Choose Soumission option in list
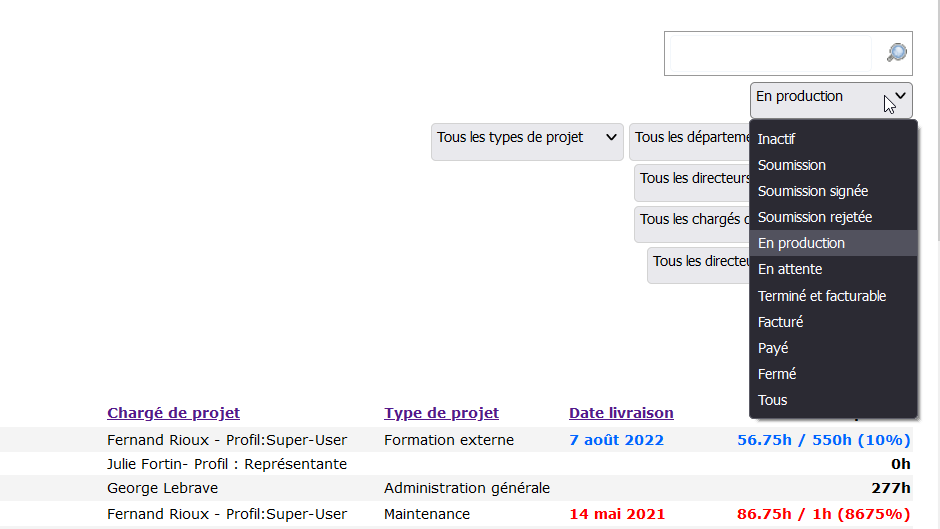 [x=791, y=165]
